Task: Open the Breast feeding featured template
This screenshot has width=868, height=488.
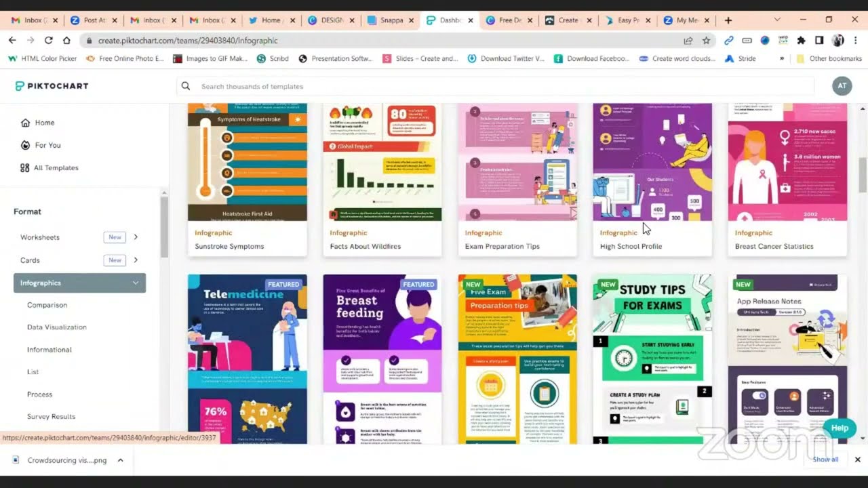Action: (382, 359)
